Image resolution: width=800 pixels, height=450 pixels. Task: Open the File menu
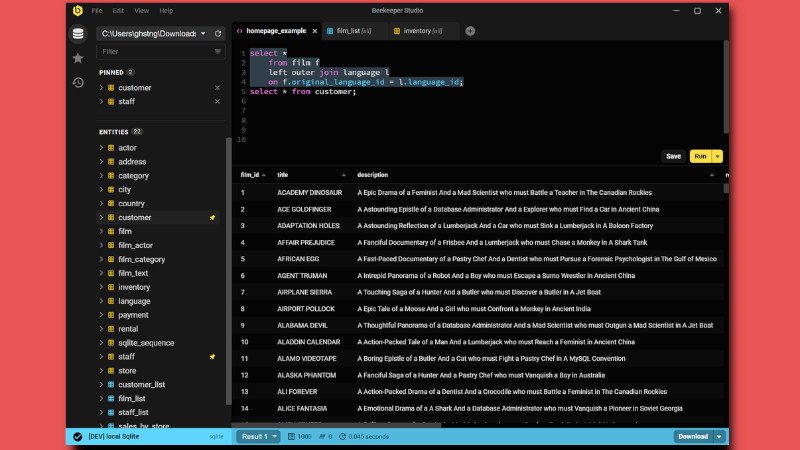96,11
